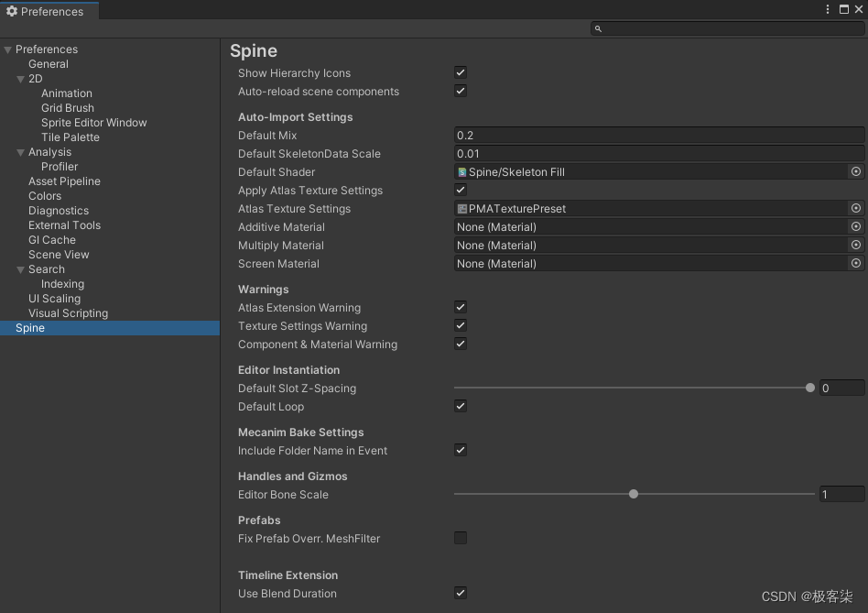This screenshot has height=613, width=868.
Task: Open object picker for Default Shader
Action: (856, 172)
